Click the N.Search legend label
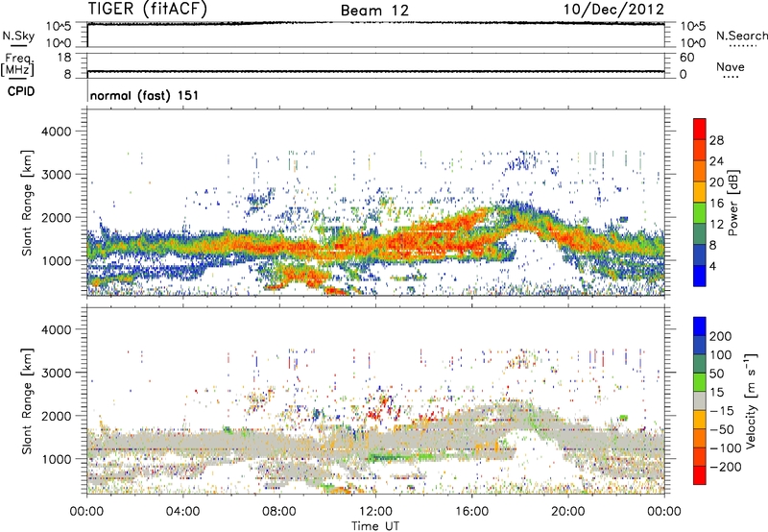The image size is (768, 532). pos(741,36)
